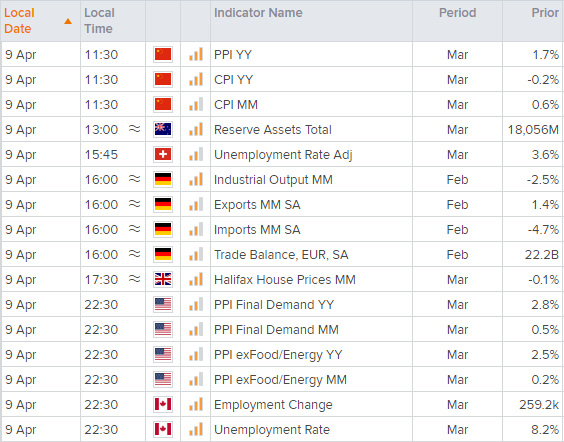Screen dimensions: 564x442
Task: Click the UK flag on Halifax row
Action: point(163,279)
